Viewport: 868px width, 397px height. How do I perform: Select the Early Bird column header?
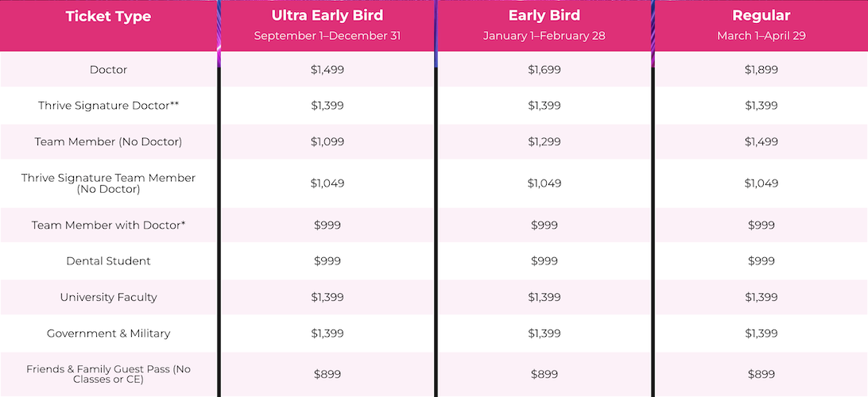[544, 16]
